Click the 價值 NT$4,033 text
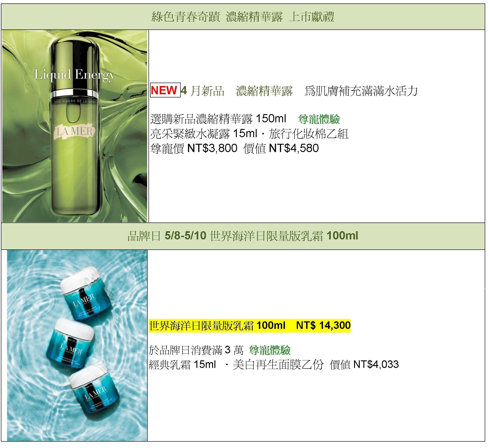The height and width of the screenshot is (448, 490). [x=364, y=364]
